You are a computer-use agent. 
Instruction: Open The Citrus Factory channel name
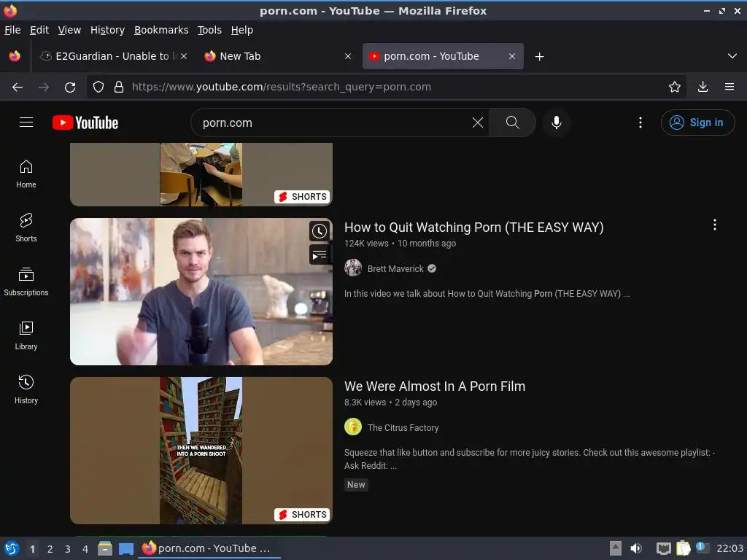(403, 427)
